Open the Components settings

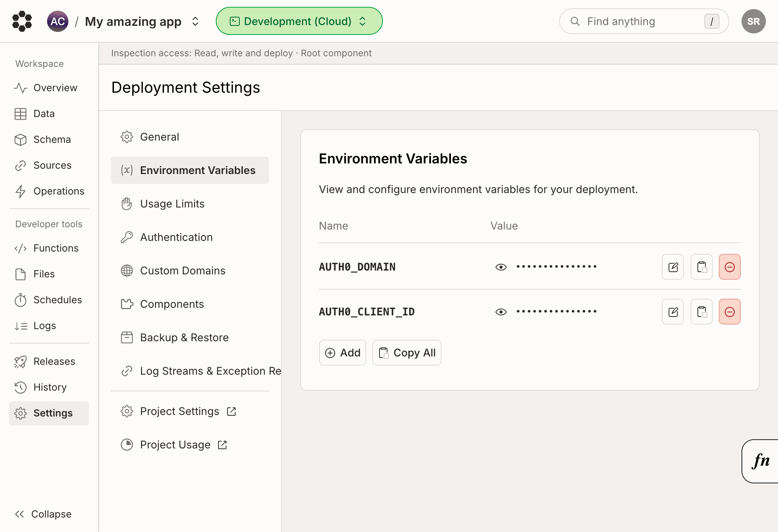pos(190,304)
